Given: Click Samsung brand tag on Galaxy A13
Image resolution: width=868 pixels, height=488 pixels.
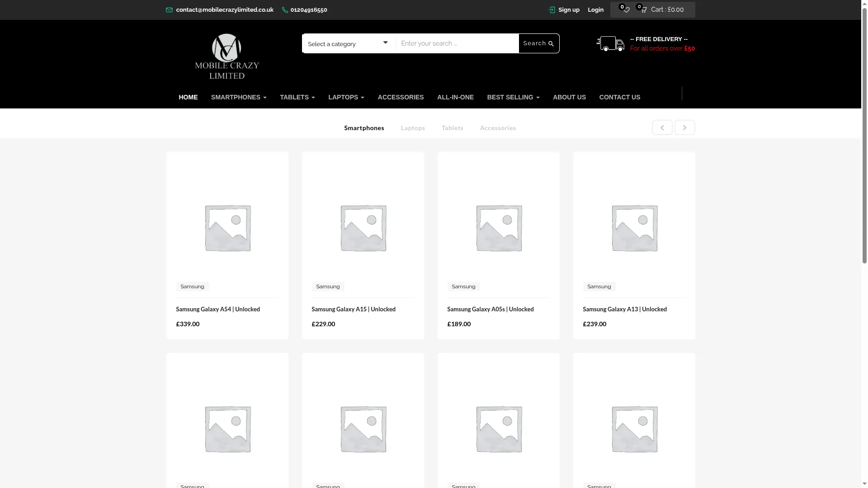Looking at the screenshot, I should click(599, 286).
